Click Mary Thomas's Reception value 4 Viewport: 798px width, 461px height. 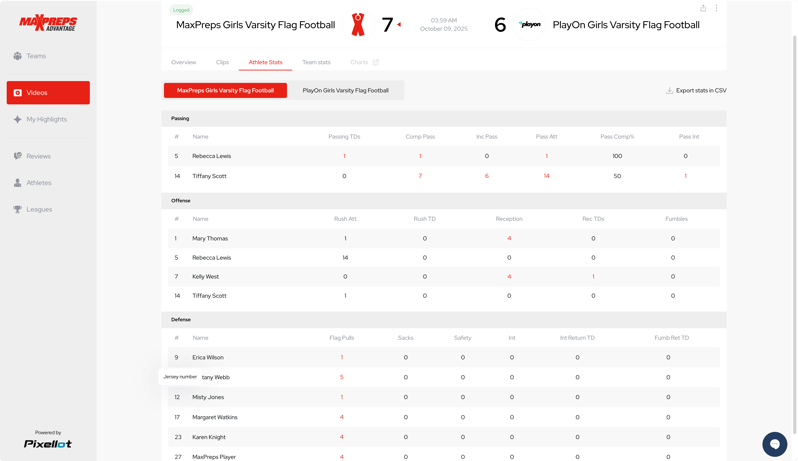pos(509,238)
